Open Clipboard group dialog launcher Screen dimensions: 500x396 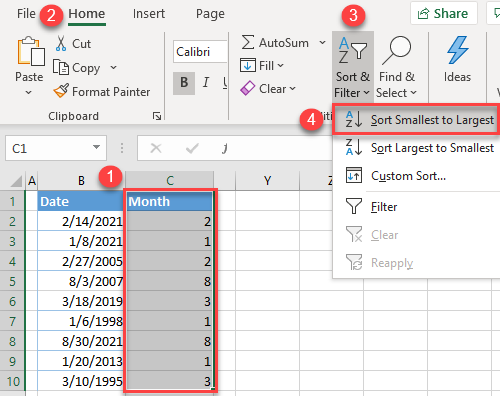pyautogui.click(x=157, y=116)
